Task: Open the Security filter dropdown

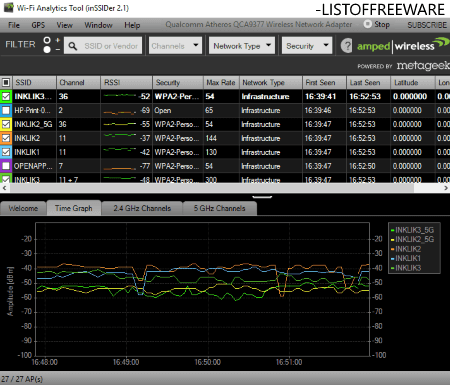Action: (x=307, y=45)
